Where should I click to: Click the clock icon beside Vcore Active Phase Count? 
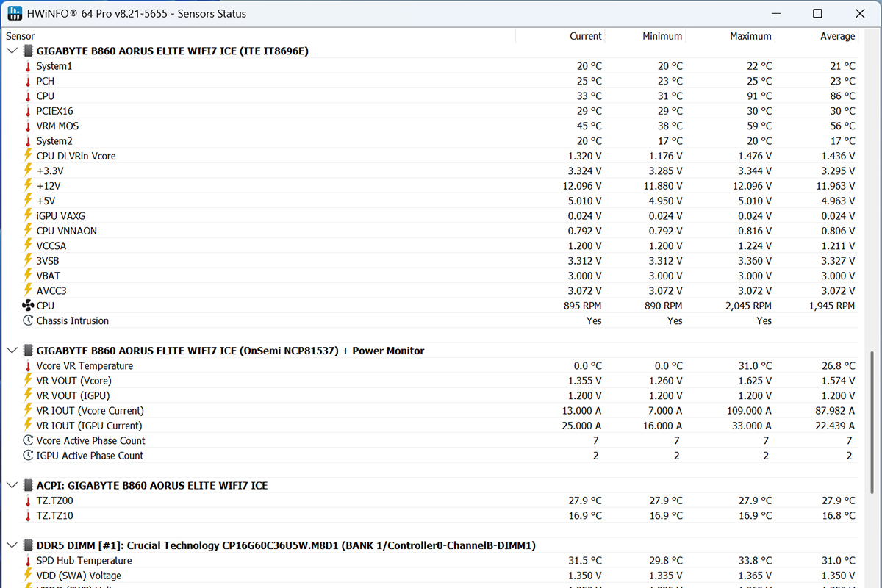pyautogui.click(x=29, y=441)
